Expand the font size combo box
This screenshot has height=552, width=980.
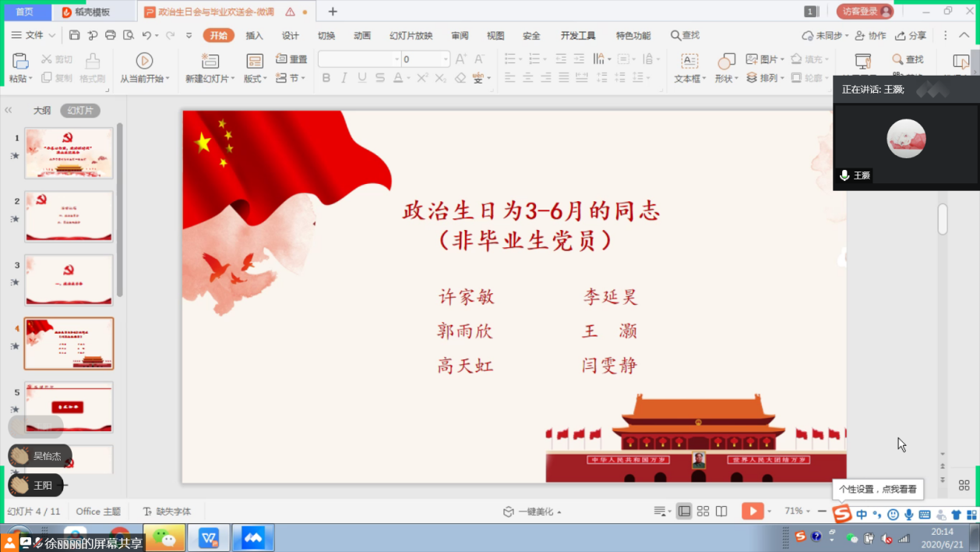point(446,59)
